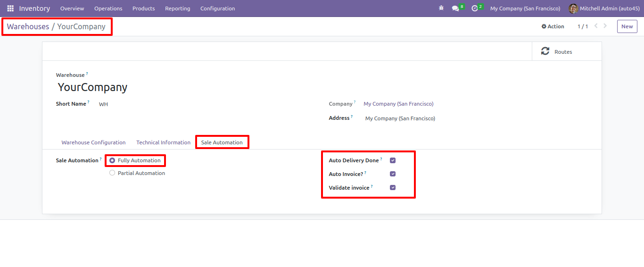Viewport: 644px width, 267px height.
Task: Click Mitchell Admin avatar picture
Action: click(573, 8)
